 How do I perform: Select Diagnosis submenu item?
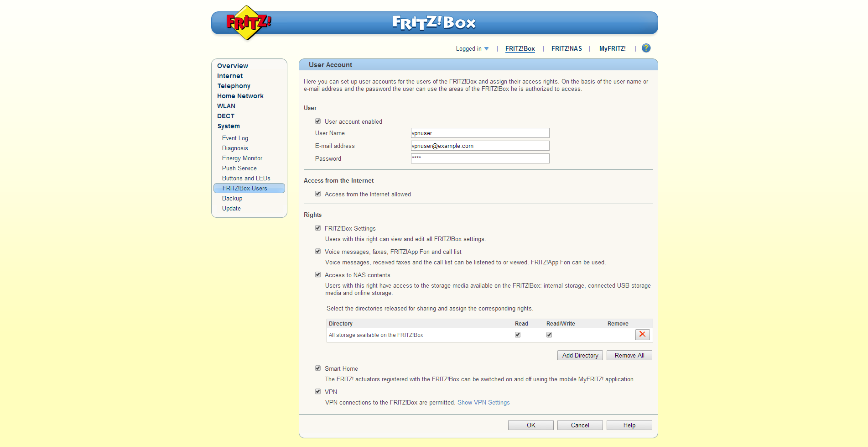[x=235, y=148]
